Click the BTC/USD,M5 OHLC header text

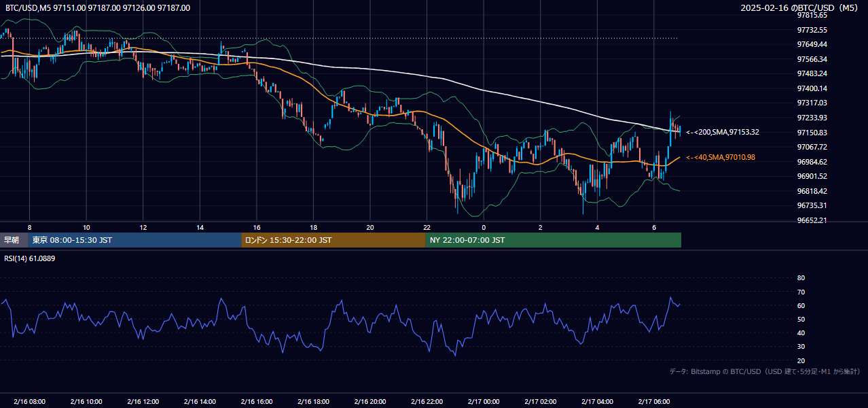pos(98,8)
